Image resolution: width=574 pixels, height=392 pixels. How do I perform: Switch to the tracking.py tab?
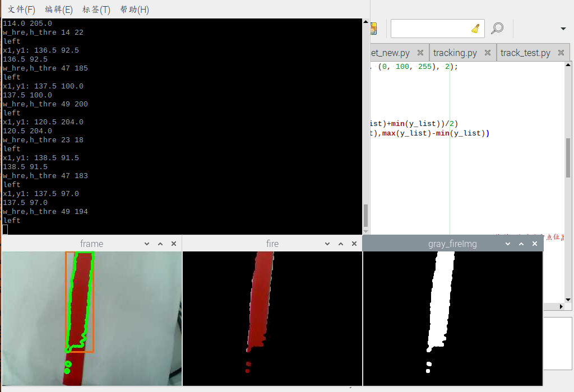click(x=455, y=53)
